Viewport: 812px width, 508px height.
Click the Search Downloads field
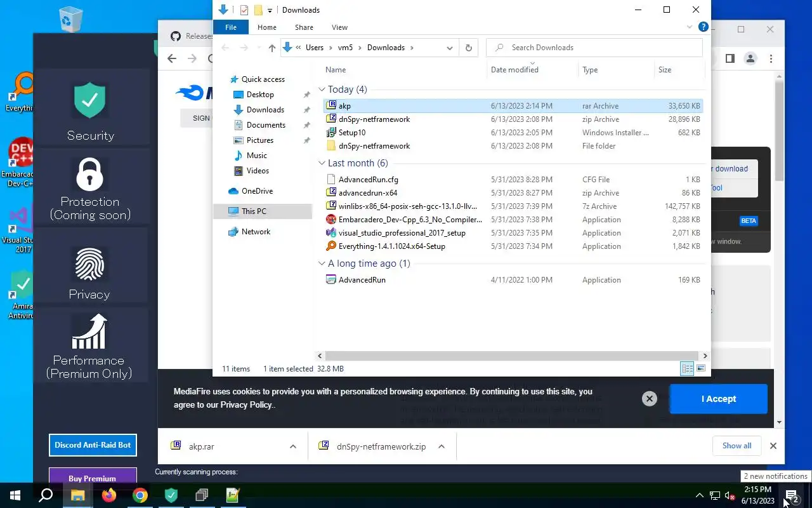(x=594, y=48)
